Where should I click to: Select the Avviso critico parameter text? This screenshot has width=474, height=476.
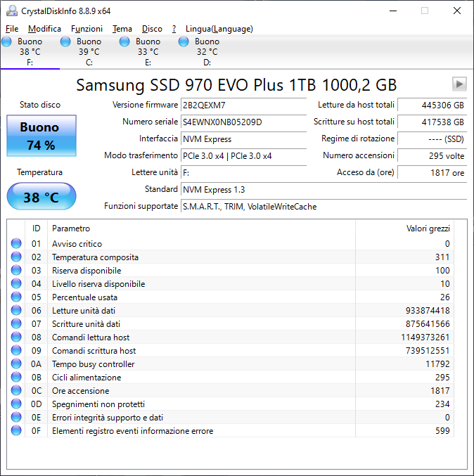[x=77, y=244]
